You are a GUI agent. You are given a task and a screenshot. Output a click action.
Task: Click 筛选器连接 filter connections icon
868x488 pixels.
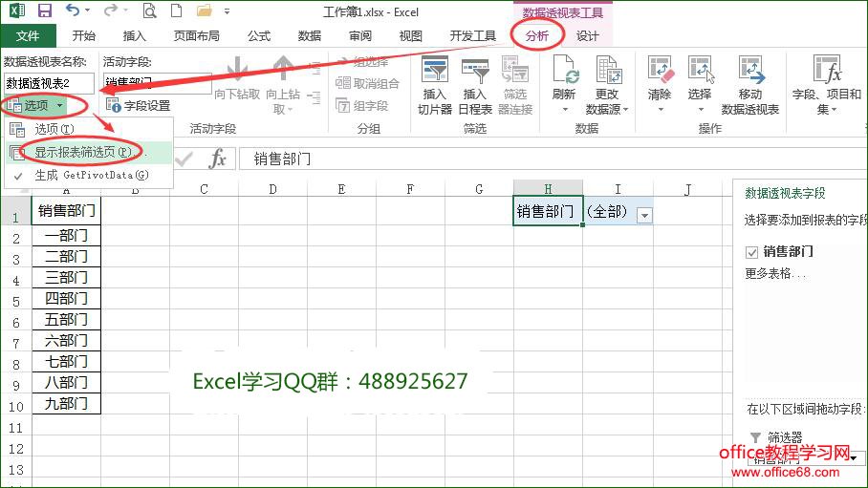point(515,70)
